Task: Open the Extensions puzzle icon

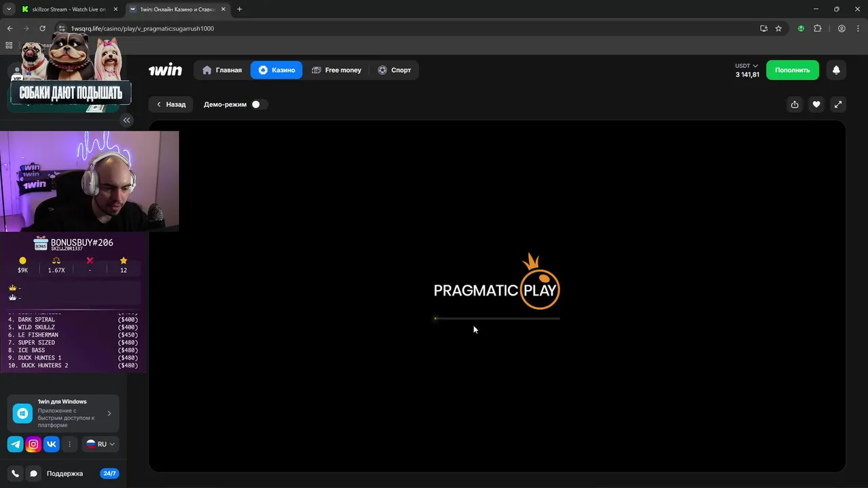Action: coord(817,28)
